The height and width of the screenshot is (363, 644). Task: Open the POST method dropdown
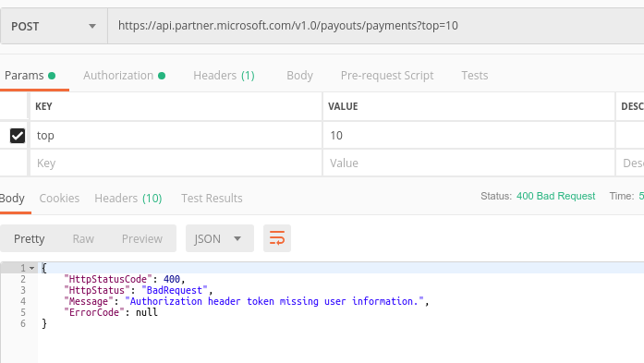pos(54,26)
